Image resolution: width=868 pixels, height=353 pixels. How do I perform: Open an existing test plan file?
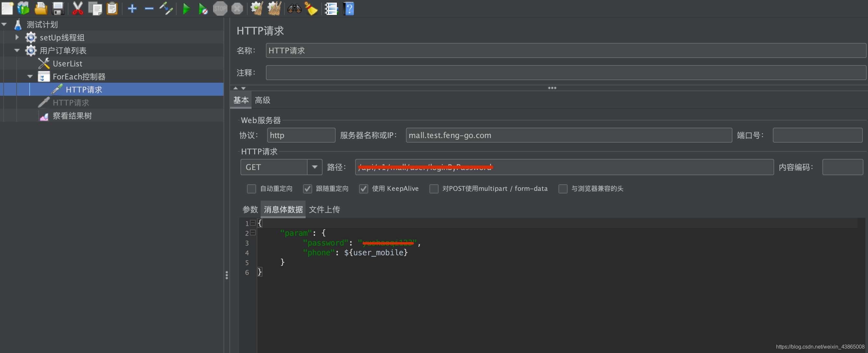point(41,8)
